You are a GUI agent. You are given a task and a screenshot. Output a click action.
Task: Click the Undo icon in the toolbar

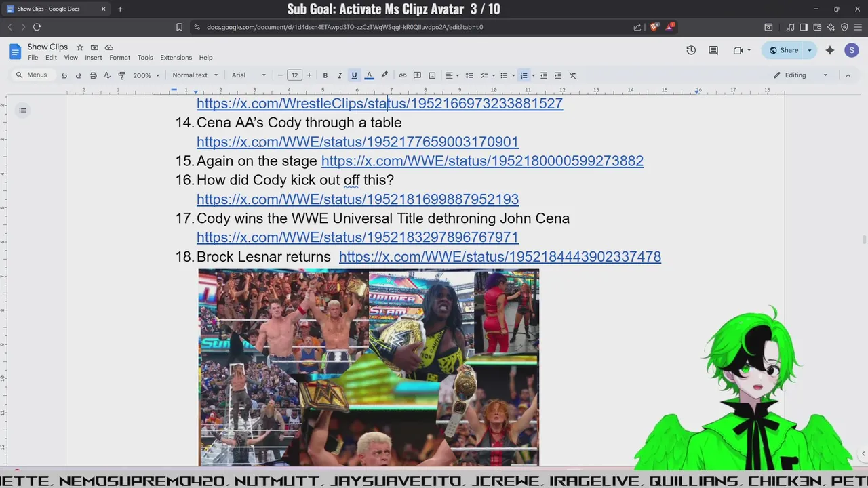(64, 75)
